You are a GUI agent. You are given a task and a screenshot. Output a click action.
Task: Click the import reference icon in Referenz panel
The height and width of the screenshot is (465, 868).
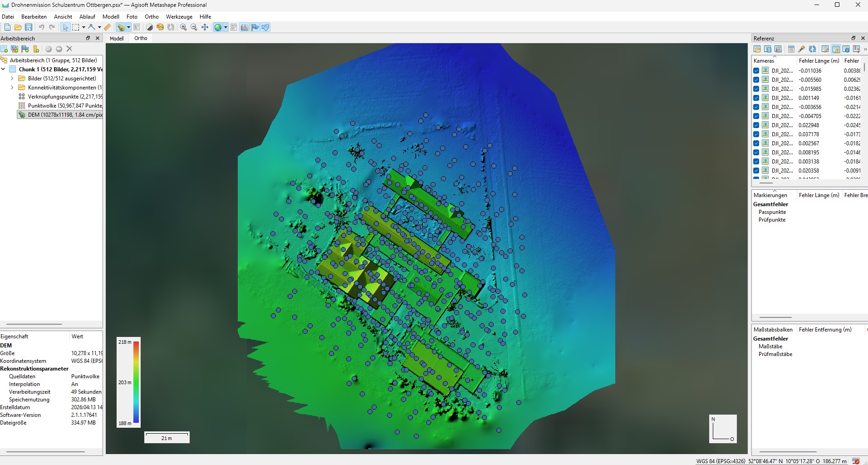click(x=757, y=49)
